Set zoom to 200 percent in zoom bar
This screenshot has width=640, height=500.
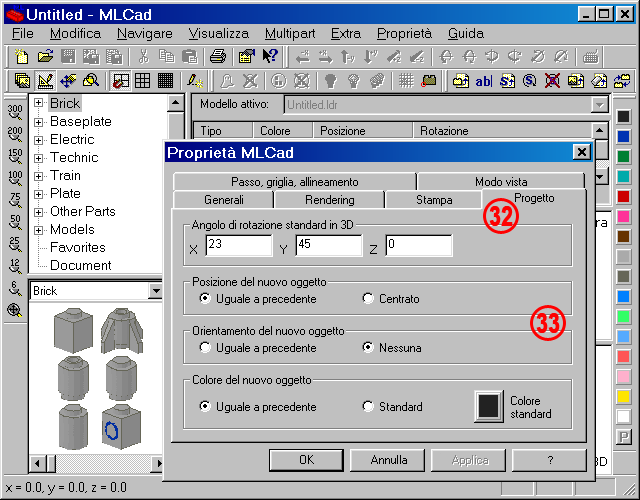click(x=15, y=134)
